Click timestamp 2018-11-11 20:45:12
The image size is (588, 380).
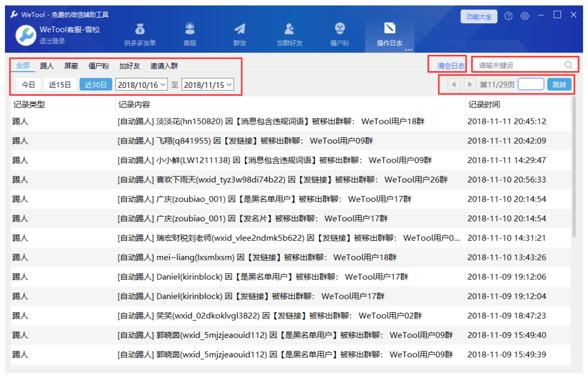coord(506,121)
